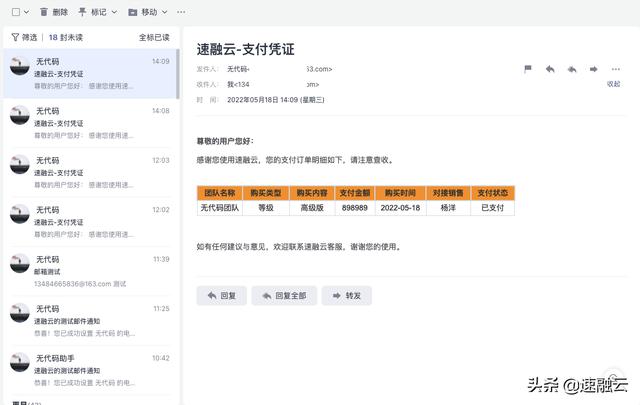Screen dimensions: 640x405
Task: Open the 12:02 速融云-支付凭证 email
Action: [90, 222]
